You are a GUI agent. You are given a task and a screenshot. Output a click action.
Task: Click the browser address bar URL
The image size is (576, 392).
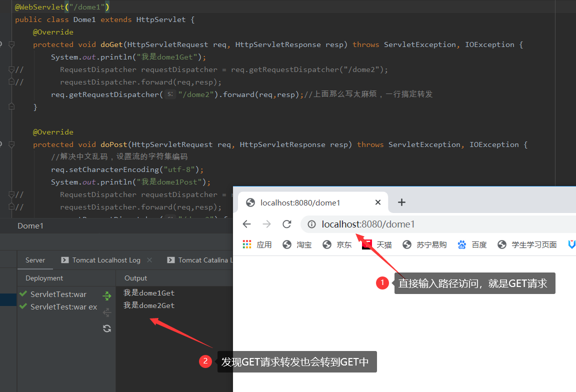(x=368, y=224)
